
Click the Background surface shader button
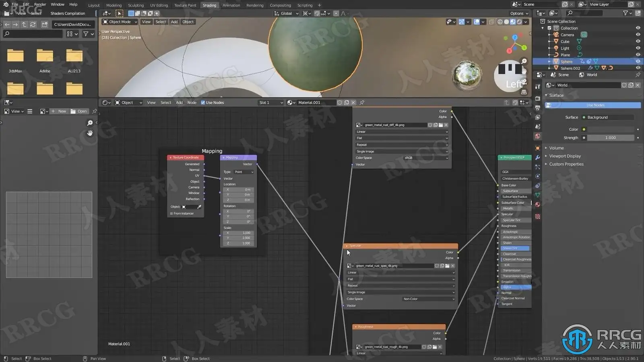coord(608,117)
